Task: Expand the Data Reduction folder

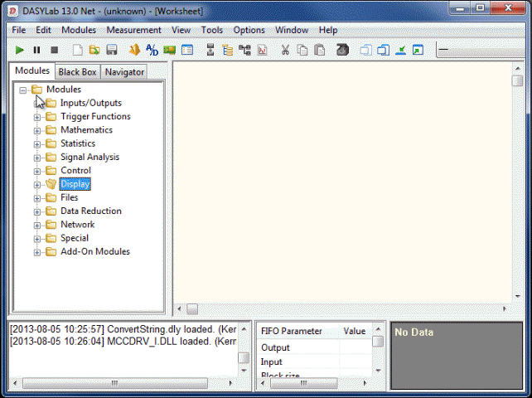Action: click(37, 212)
